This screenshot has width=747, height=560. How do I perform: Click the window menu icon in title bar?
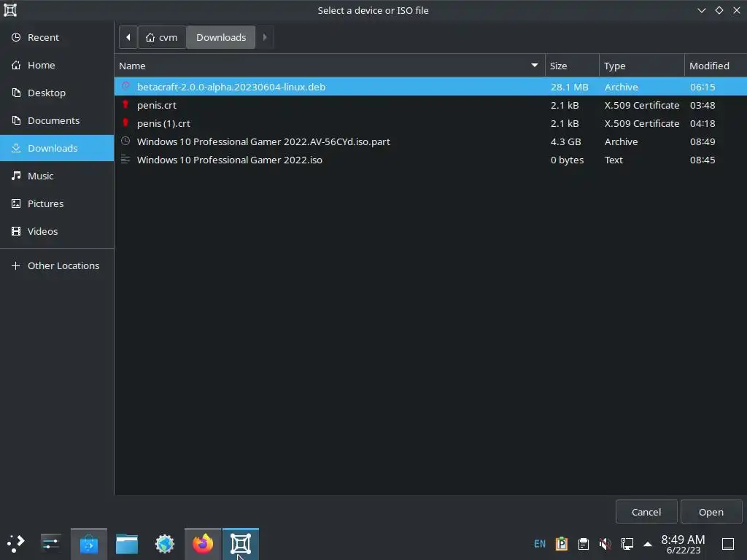point(10,10)
